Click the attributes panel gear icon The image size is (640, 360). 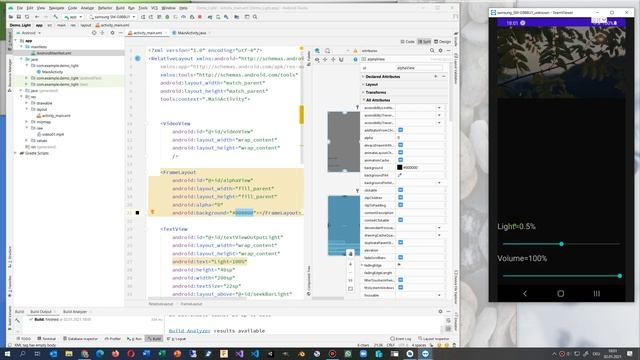(x=440, y=51)
